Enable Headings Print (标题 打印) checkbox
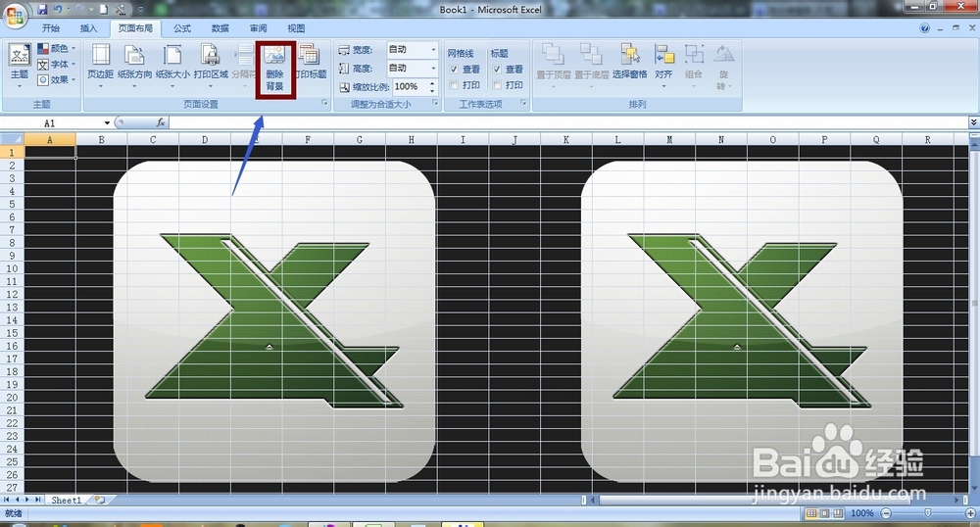 click(497, 85)
